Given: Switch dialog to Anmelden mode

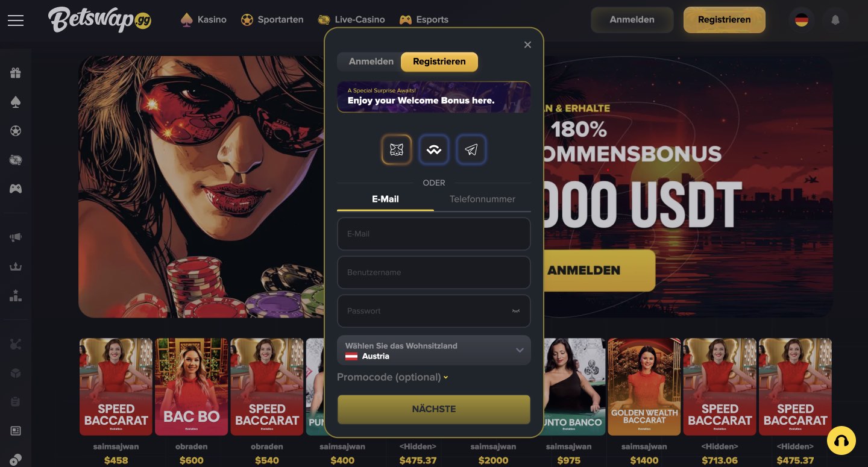Looking at the screenshot, I should 371,61.
